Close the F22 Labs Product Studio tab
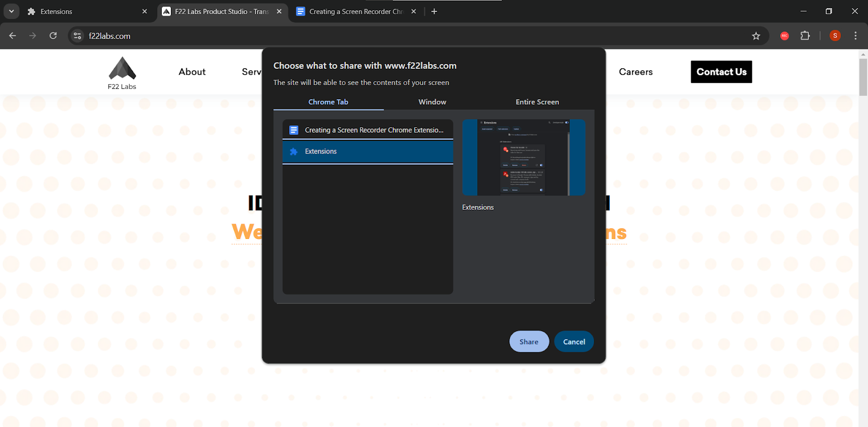This screenshot has height=427, width=868. pyautogui.click(x=279, y=11)
